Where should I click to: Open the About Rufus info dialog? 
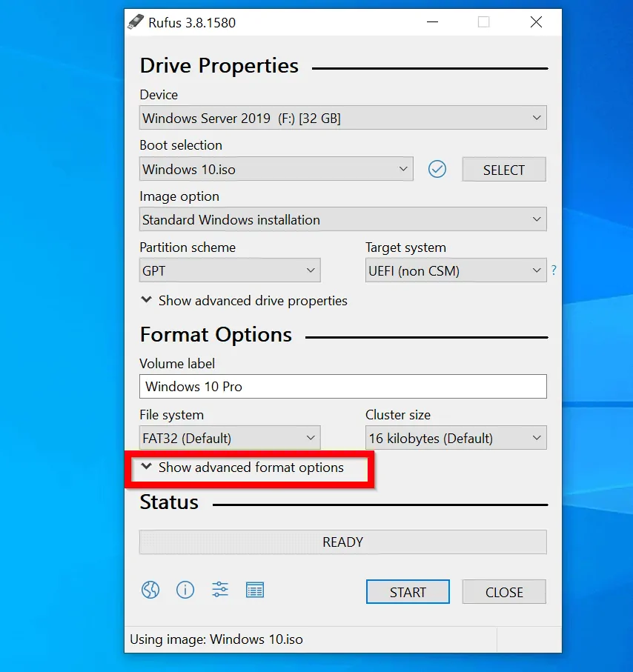pyautogui.click(x=185, y=590)
